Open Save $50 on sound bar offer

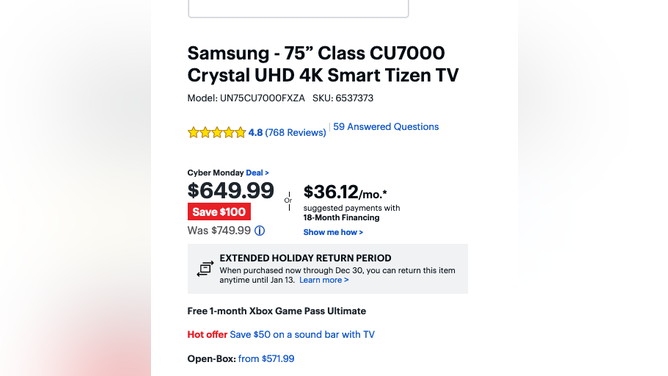pyautogui.click(x=302, y=335)
